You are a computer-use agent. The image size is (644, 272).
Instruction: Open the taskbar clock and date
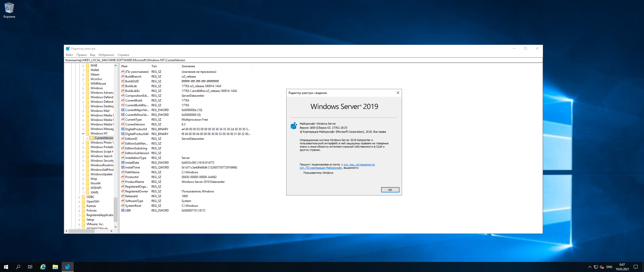(x=622, y=267)
